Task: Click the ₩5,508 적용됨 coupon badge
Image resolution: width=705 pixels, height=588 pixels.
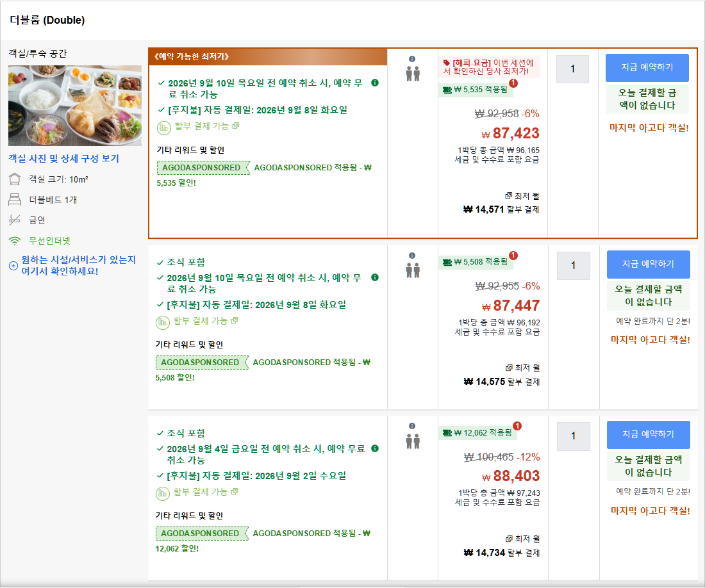Action: tap(476, 261)
